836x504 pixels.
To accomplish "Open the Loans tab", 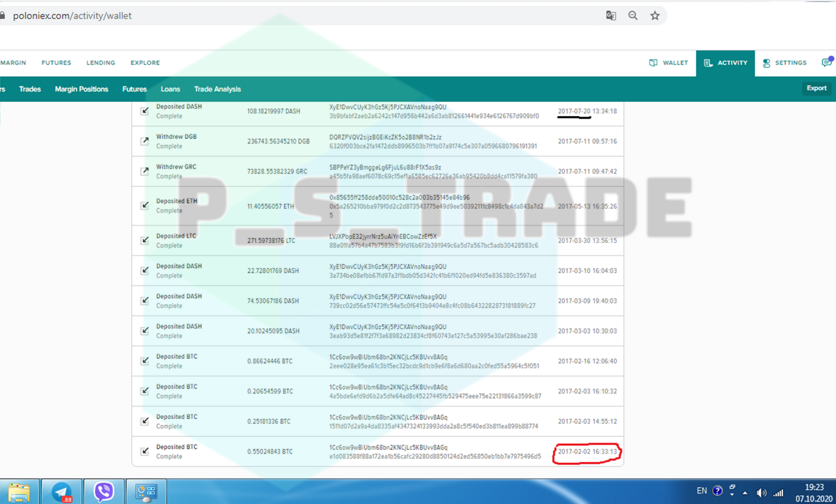I will pos(170,89).
